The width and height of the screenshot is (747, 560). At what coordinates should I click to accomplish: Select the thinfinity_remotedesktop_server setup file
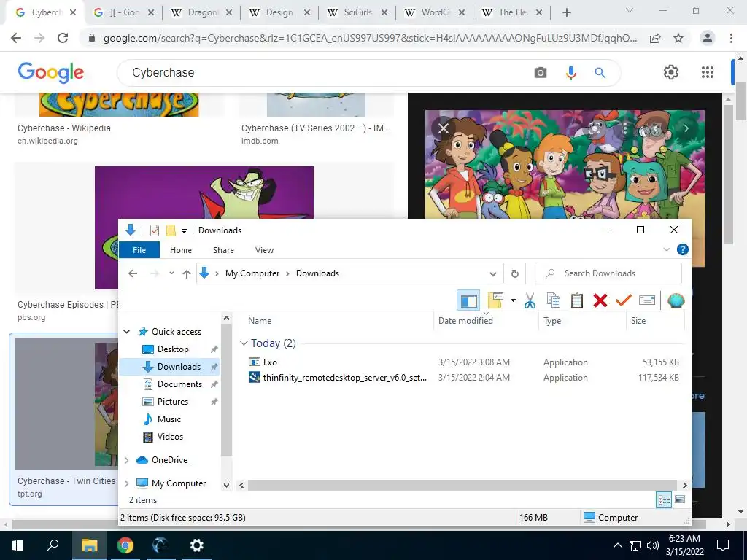[338, 378]
